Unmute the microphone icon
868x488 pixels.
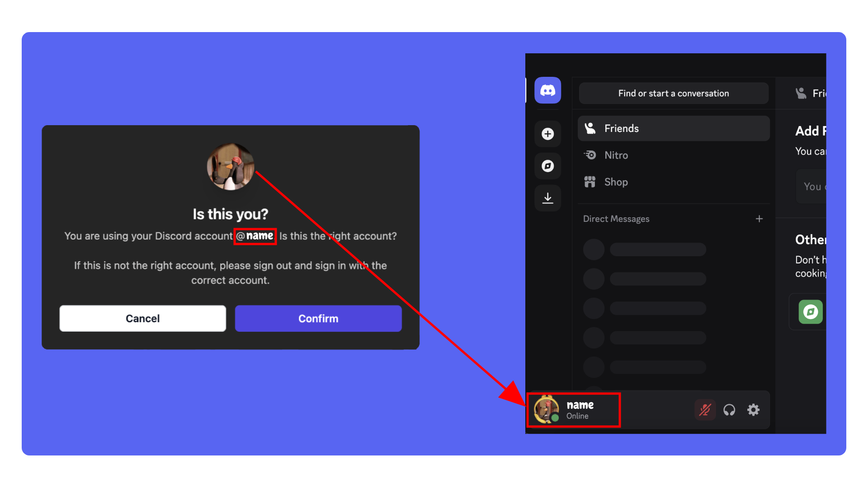click(705, 410)
